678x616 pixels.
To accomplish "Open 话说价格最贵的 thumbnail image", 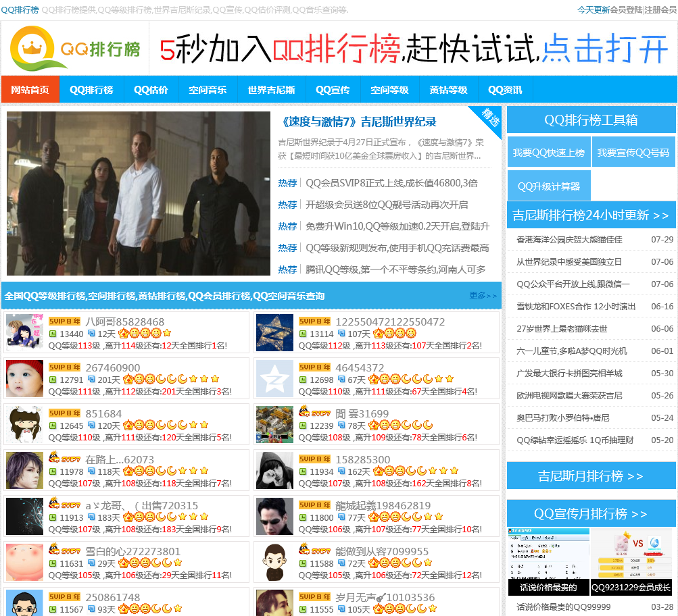I will click(x=548, y=561).
